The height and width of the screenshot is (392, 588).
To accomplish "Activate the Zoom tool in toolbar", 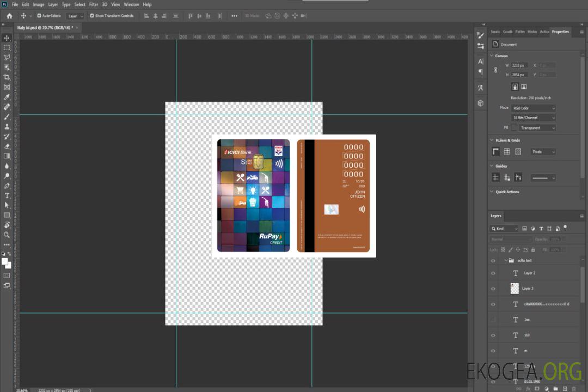I will [x=7, y=235].
